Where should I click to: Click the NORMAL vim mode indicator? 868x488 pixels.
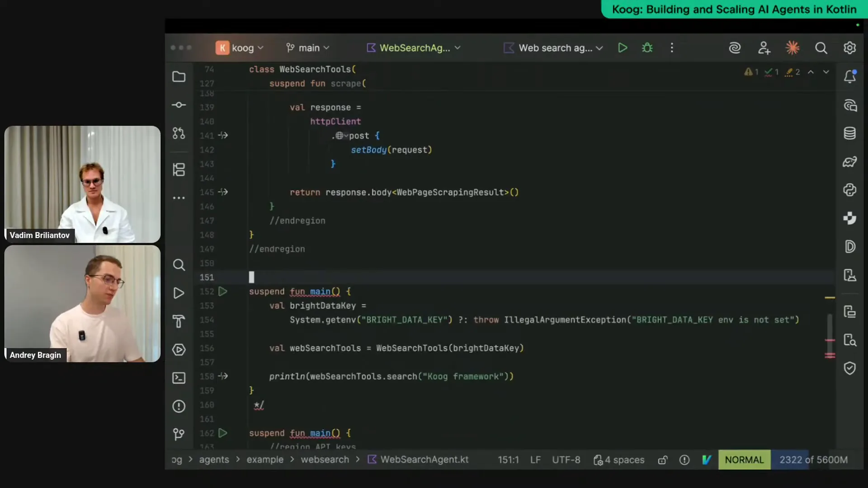click(744, 460)
